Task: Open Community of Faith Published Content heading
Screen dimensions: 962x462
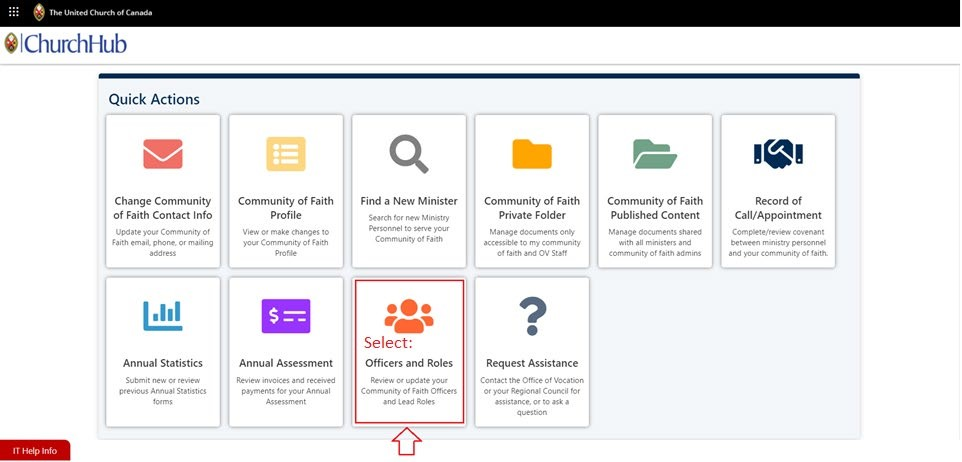Action: click(655, 208)
